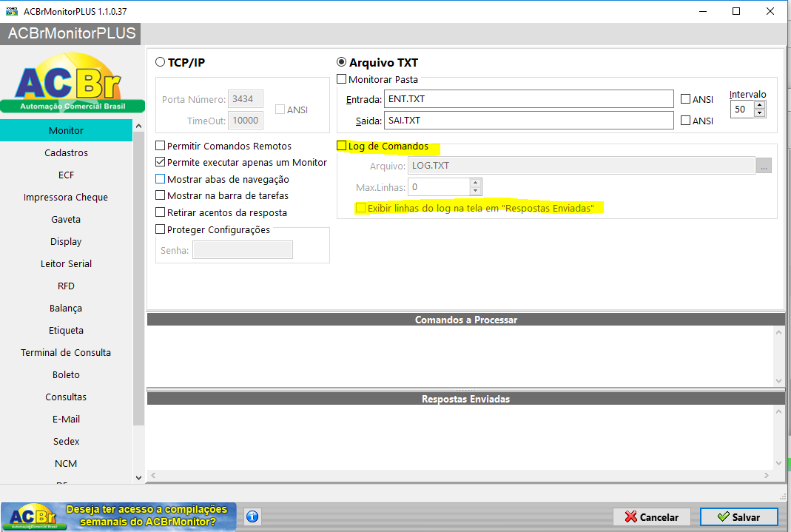Open the Gaveta section
The width and height of the screenshot is (791, 532).
(66, 219)
